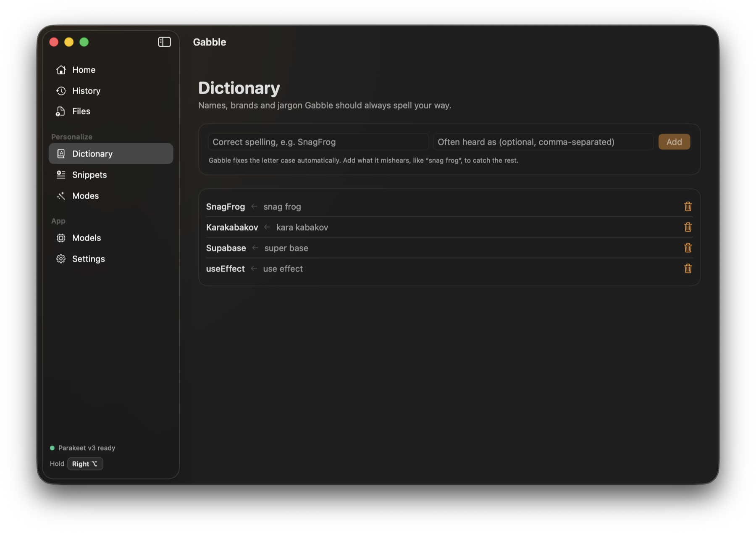
Task: Click the Supabase entry name
Action: point(226,248)
